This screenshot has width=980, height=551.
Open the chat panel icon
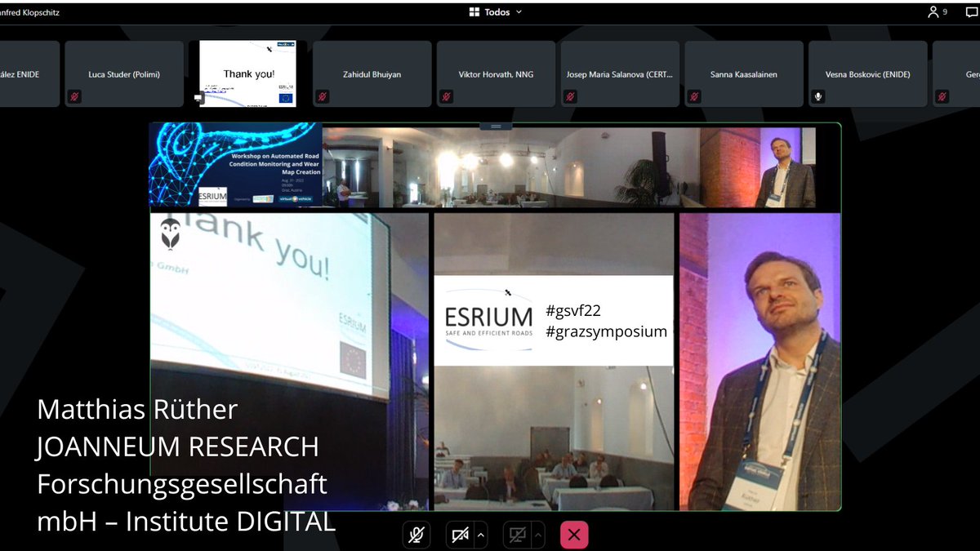click(x=970, y=12)
